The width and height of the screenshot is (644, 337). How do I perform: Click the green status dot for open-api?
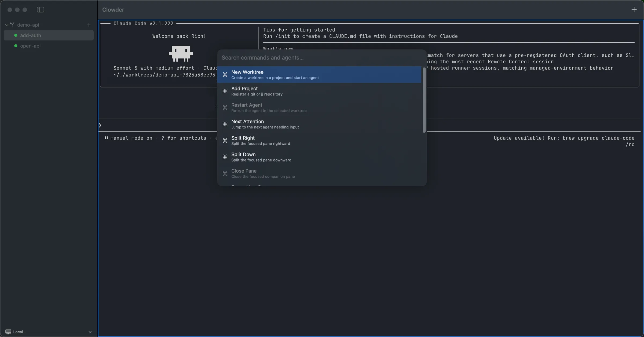tap(16, 46)
